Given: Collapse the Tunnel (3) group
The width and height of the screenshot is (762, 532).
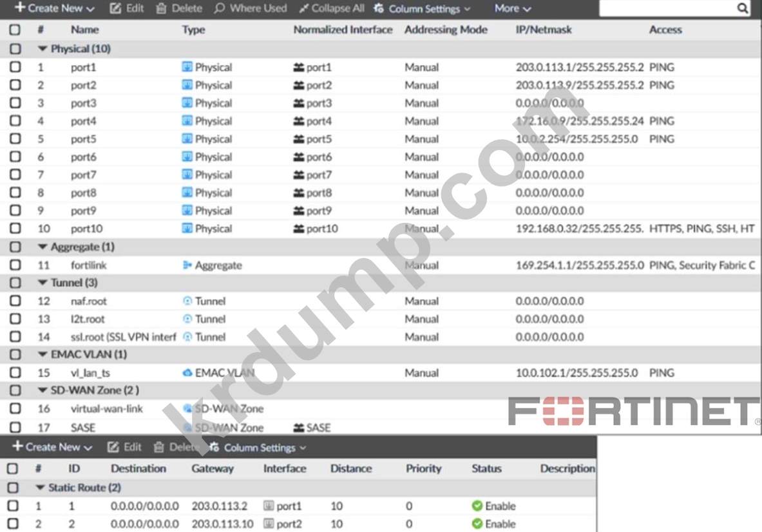Looking at the screenshot, I should pos(43,283).
